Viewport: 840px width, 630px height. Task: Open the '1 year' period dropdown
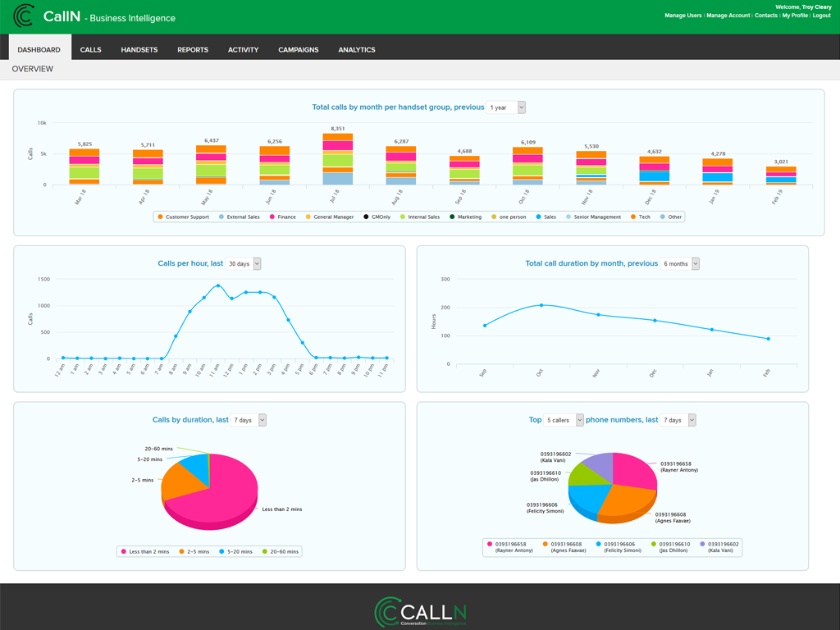pos(506,107)
